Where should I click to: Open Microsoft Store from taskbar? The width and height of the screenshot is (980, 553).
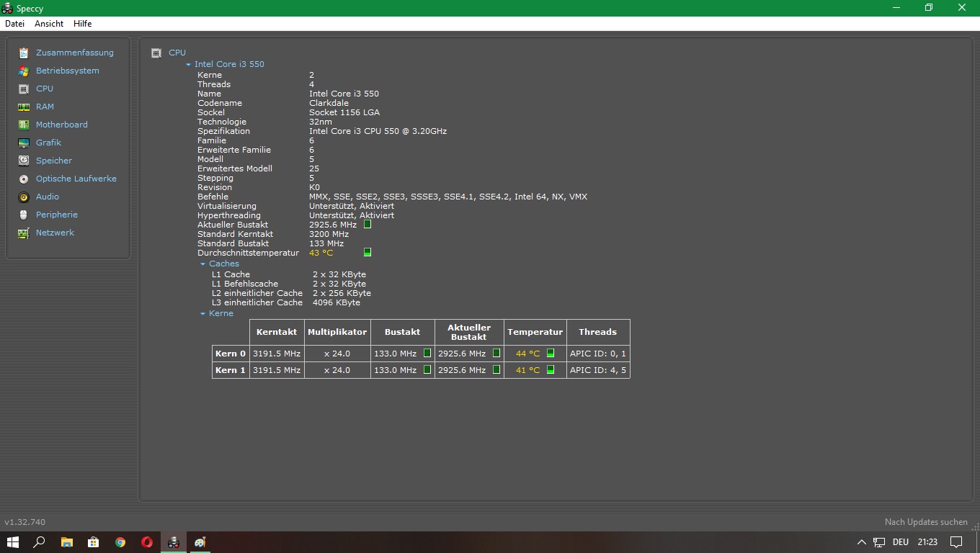93,542
